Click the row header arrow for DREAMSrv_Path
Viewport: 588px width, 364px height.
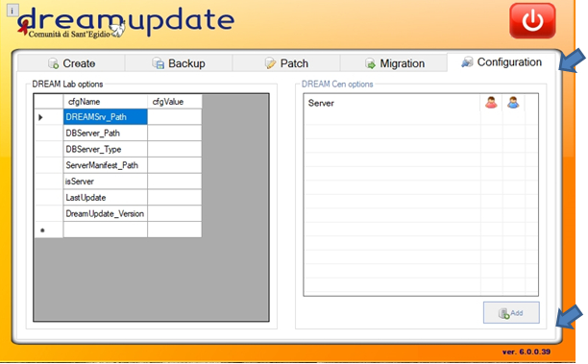pos(48,117)
